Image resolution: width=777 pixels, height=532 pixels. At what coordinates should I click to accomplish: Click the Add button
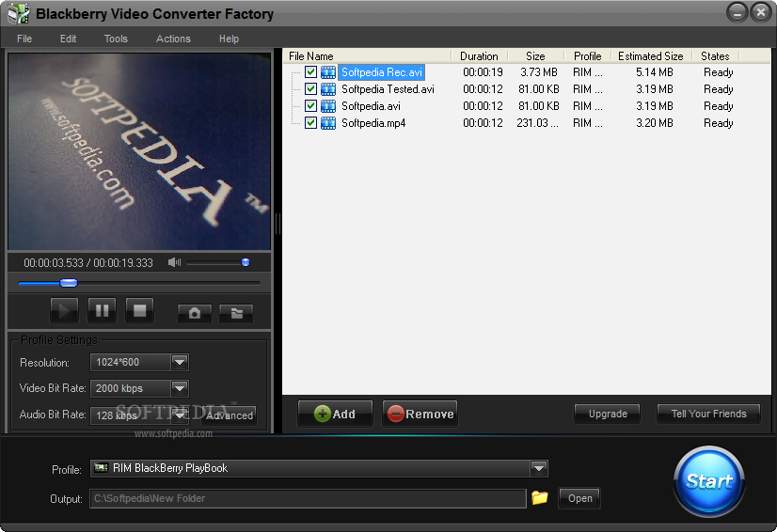tap(335, 414)
